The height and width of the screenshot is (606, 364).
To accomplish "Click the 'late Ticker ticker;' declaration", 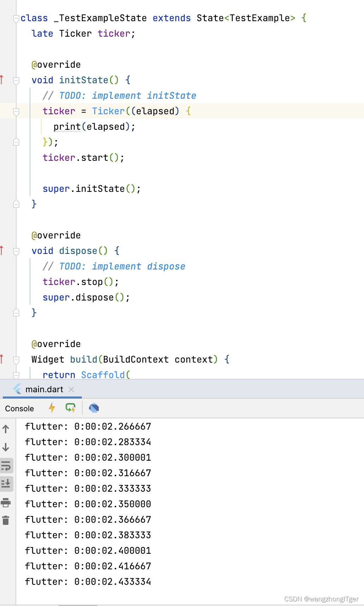I will tap(83, 34).
